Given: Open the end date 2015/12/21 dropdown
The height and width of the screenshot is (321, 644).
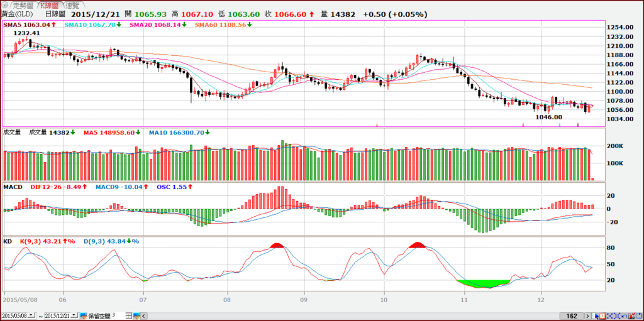Looking at the screenshot, I should (x=74, y=316).
